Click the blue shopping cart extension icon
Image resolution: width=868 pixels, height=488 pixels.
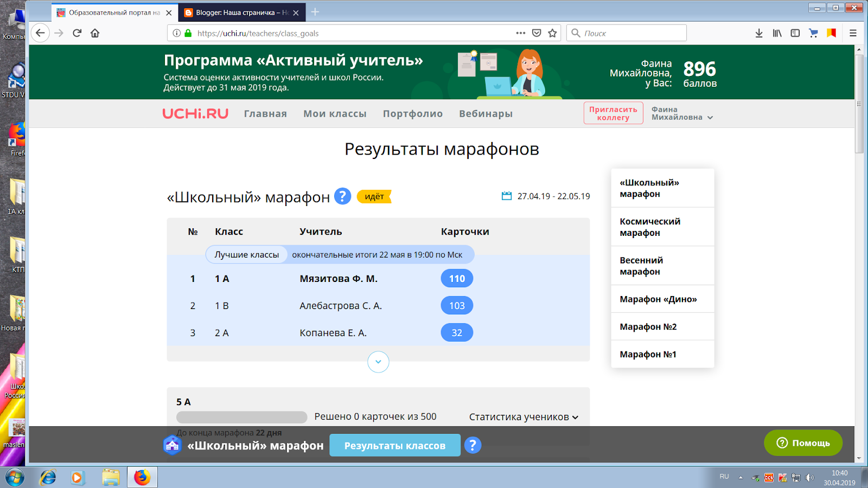click(813, 33)
